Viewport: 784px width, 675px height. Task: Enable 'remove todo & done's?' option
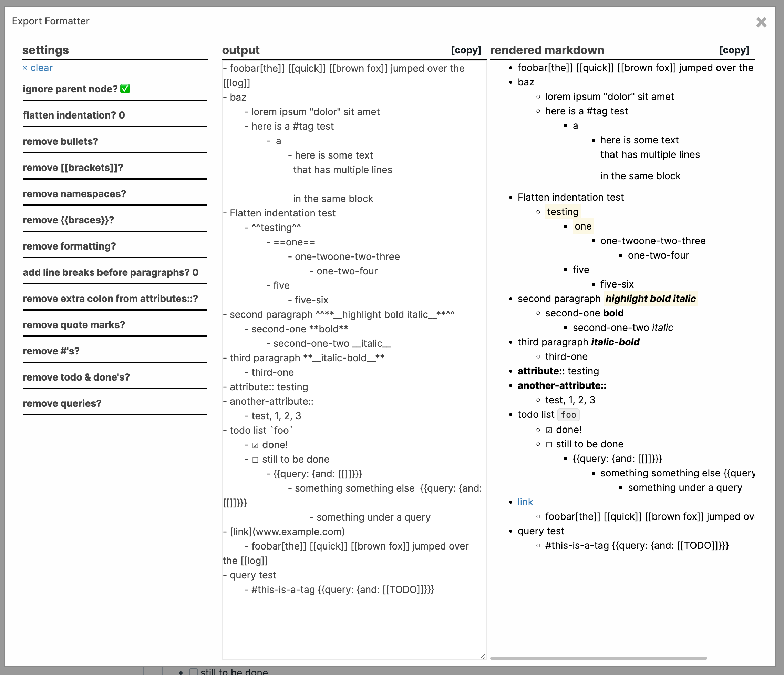click(75, 377)
